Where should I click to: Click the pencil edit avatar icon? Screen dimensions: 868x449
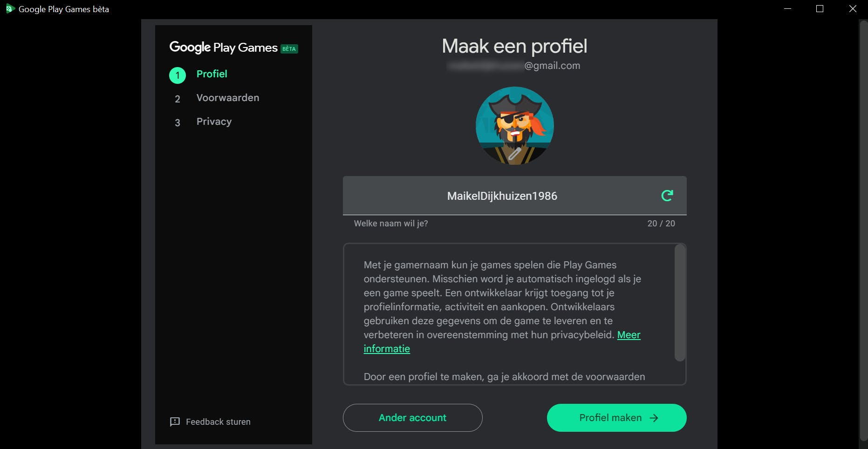(514, 154)
